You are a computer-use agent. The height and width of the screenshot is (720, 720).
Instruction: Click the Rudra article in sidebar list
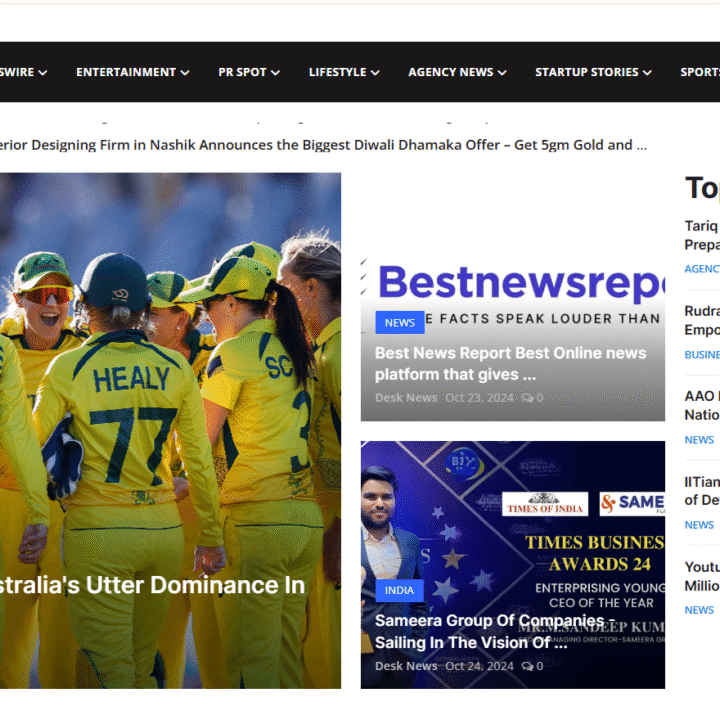point(702,320)
